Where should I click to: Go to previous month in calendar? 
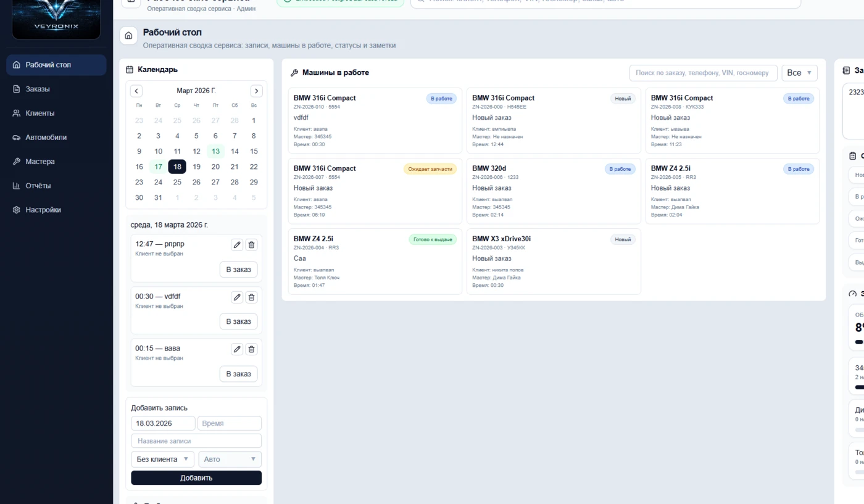pyautogui.click(x=136, y=91)
